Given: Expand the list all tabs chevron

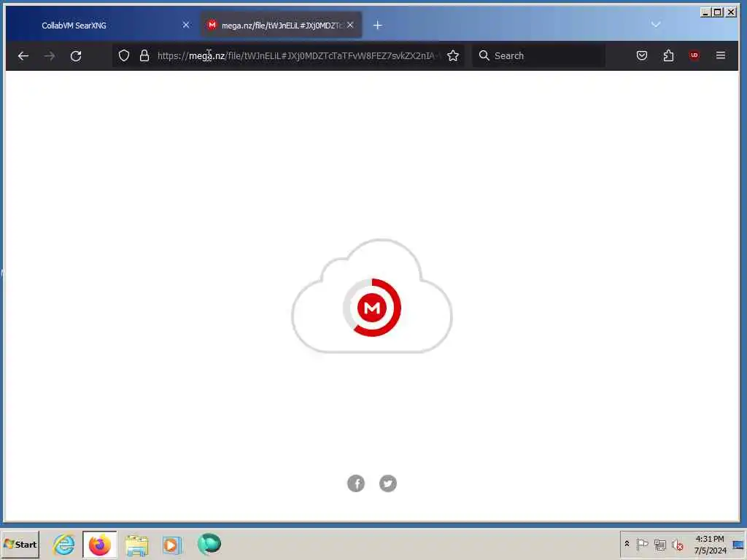Looking at the screenshot, I should click(x=656, y=24).
